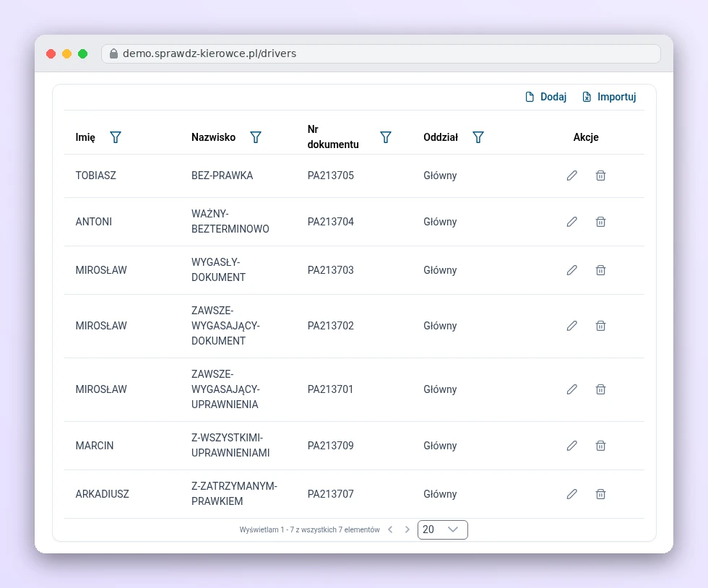Viewport: 708px width, 588px height.
Task: Click surname BEZ-PRAWKA
Action: pos(223,176)
